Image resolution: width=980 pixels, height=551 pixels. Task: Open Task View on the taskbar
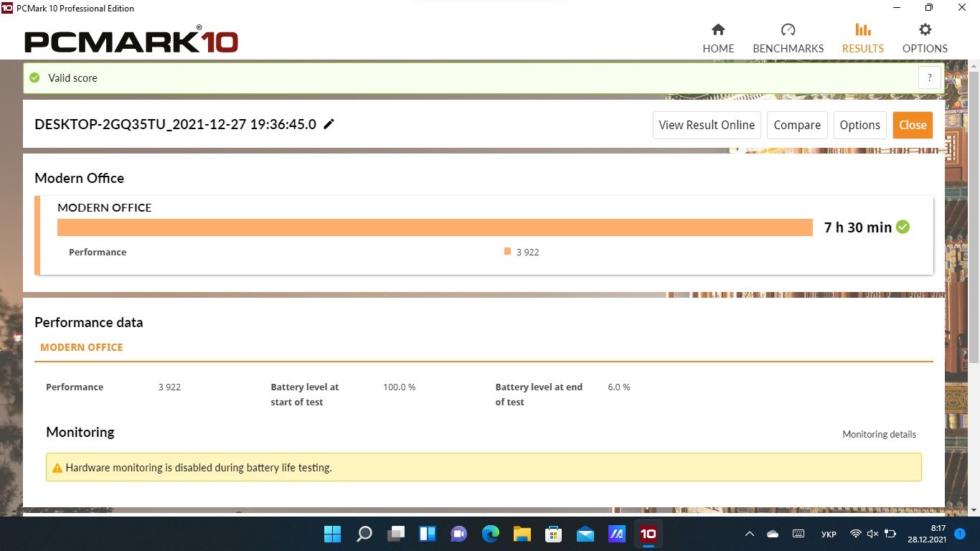(396, 534)
